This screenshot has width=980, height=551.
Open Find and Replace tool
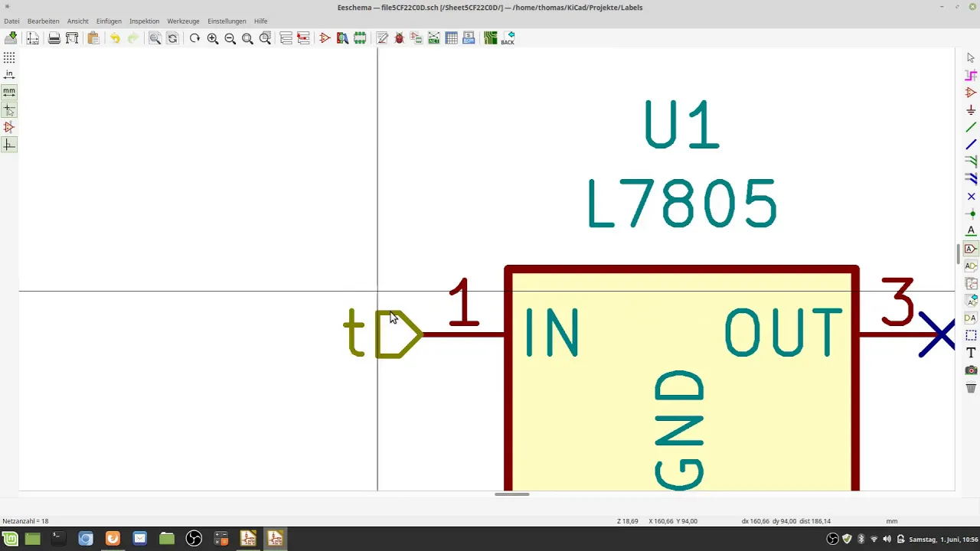[172, 38]
